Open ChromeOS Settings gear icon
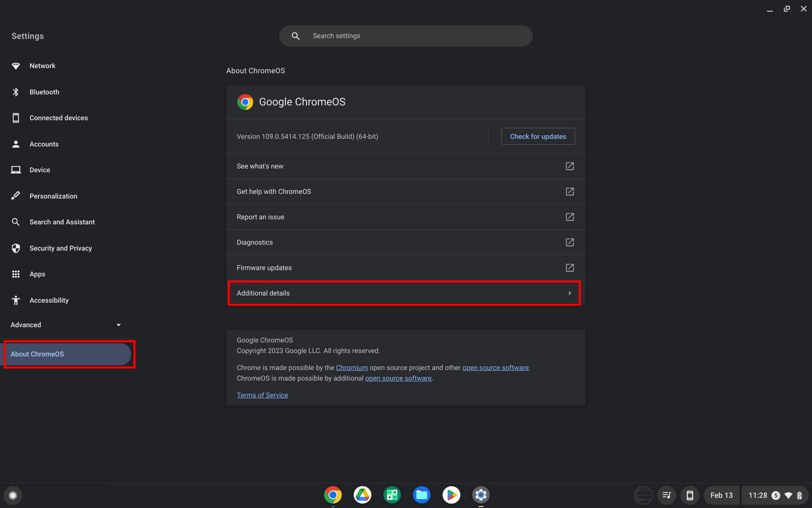This screenshot has height=508, width=812. click(480, 494)
